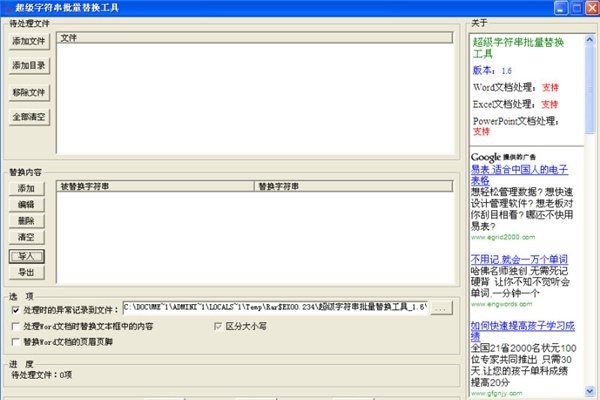Click the 版本：1.6 text

click(x=492, y=70)
